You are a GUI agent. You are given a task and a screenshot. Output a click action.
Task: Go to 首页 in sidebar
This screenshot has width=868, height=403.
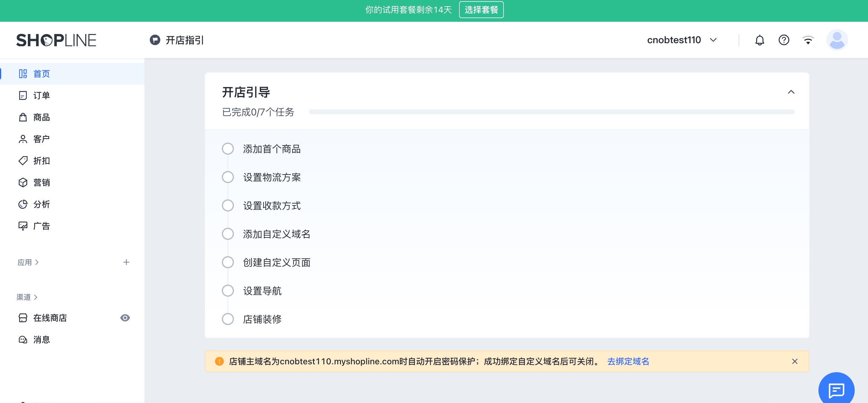click(x=72, y=74)
